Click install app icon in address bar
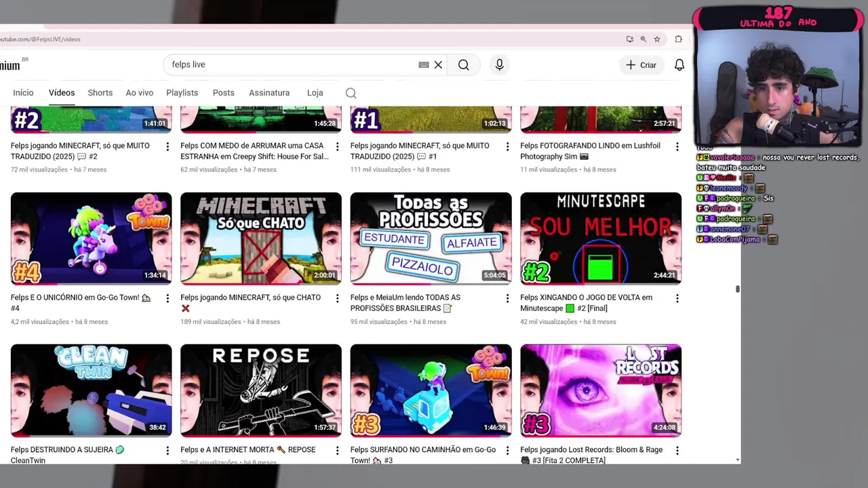The width and height of the screenshot is (868, 488). click(x=630, y=39)
